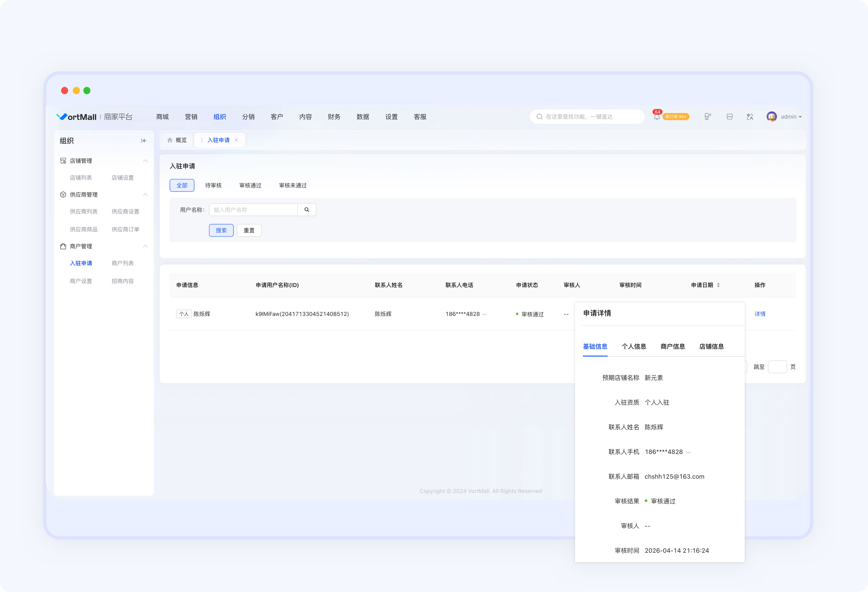
Task: Switch to the 概览 page tab
Action: [177, 140]
